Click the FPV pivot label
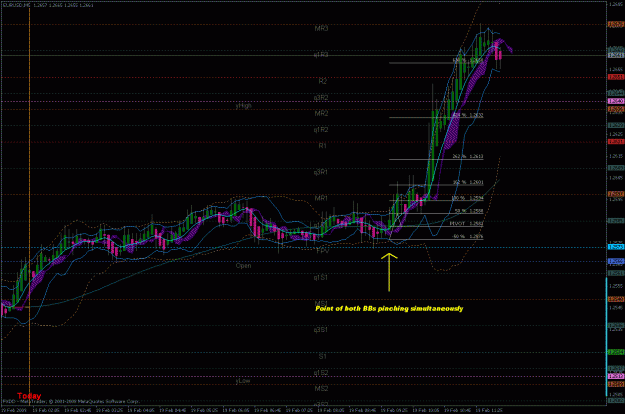The image size is (625, 414). pos(322,251)
